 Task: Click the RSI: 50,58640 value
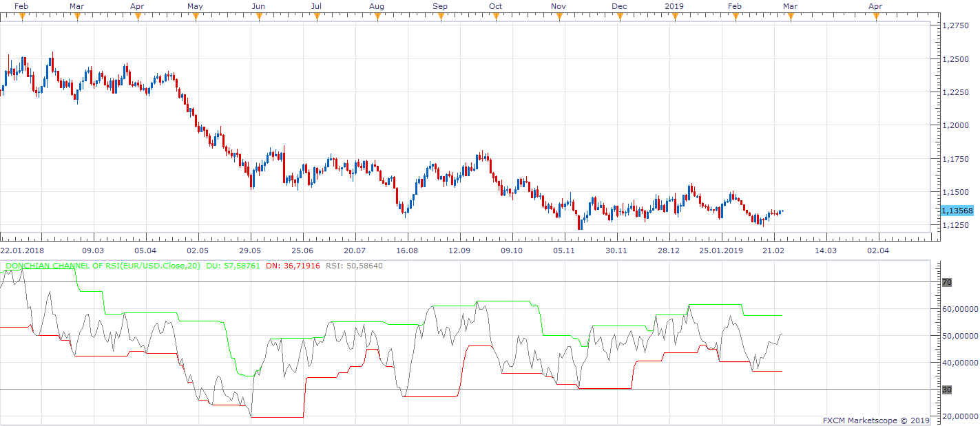click(354, 265)
